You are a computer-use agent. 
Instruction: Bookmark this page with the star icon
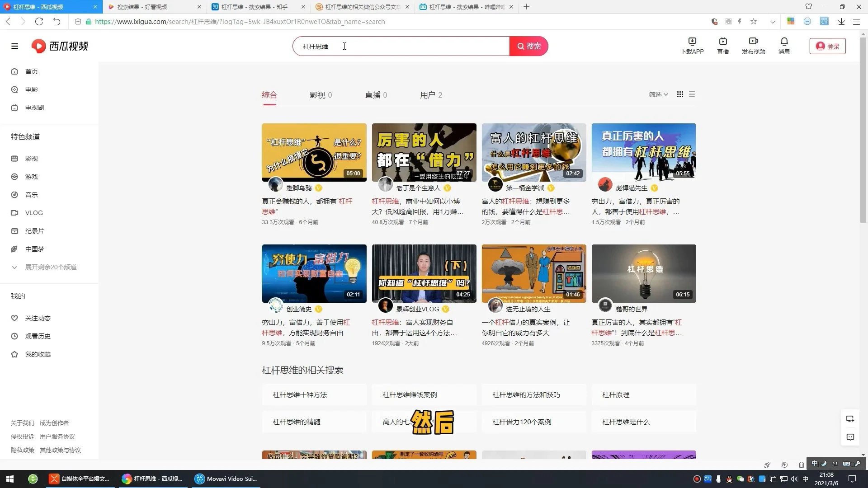[x=754, y=21]
